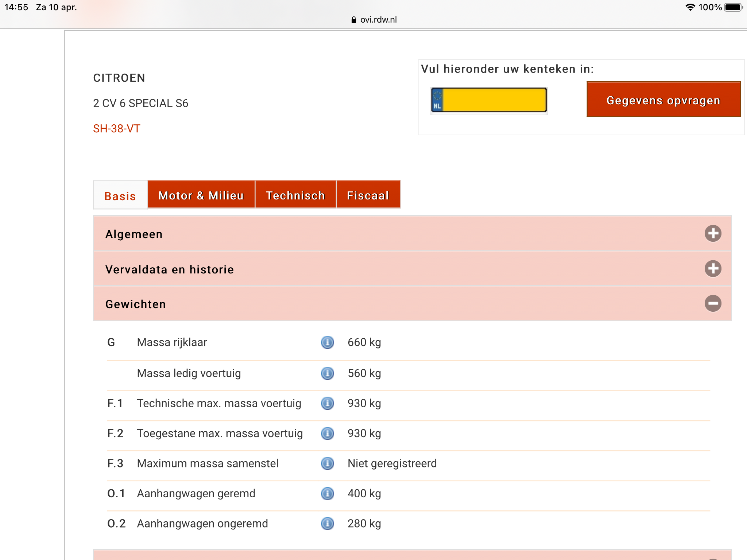Switch to the Technisch tab
Image resolution: width=747 pixels, height=560 pixels.
[x=295, y=195]
